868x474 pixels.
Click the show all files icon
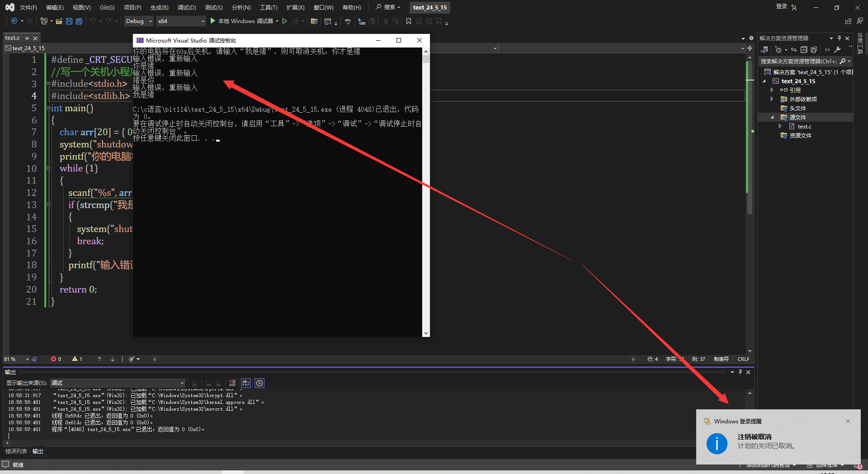click(x=814, y=50)
